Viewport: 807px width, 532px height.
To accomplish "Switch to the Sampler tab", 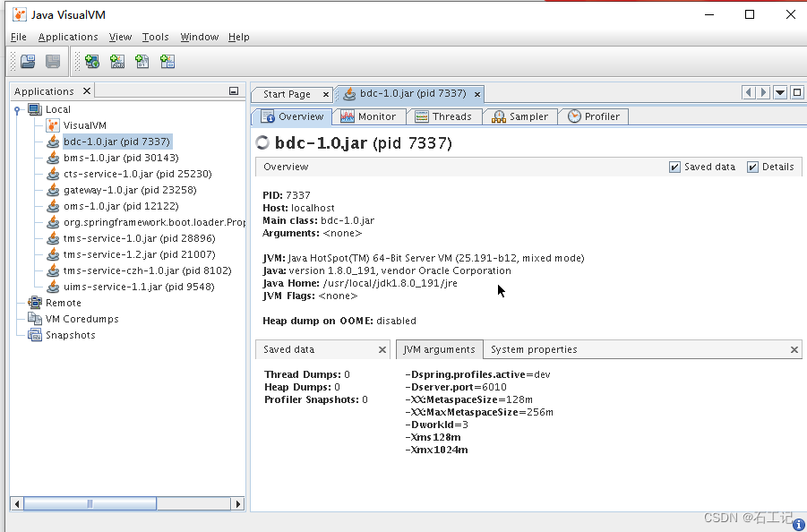I will click(519, 116).
